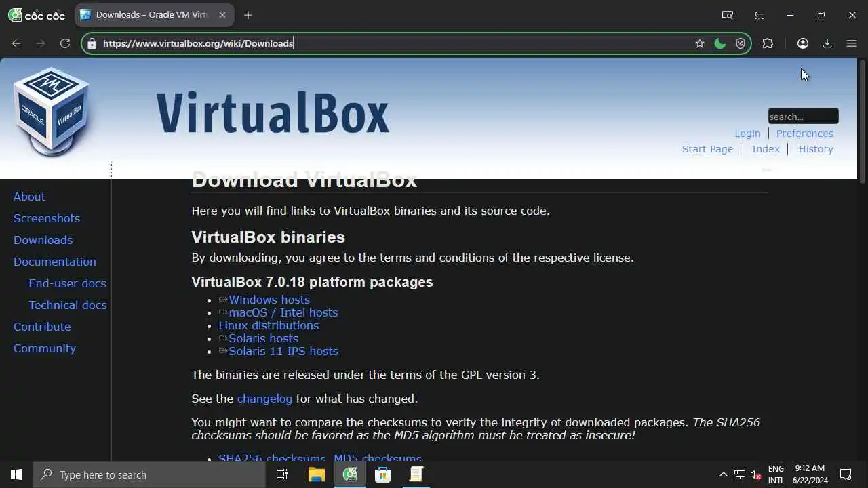Open Technical docs in the sidebar

(x=67, y=305)
